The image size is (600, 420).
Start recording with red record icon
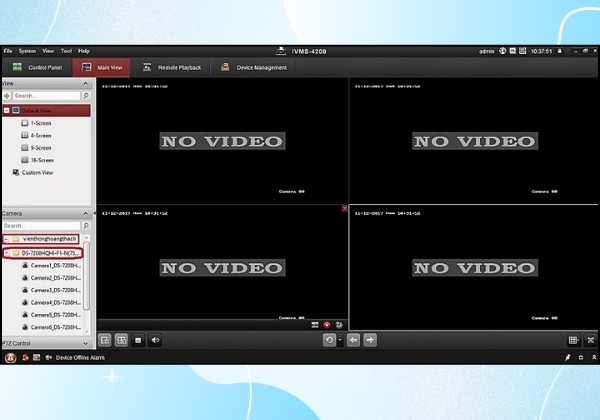[x=327, y=325]
